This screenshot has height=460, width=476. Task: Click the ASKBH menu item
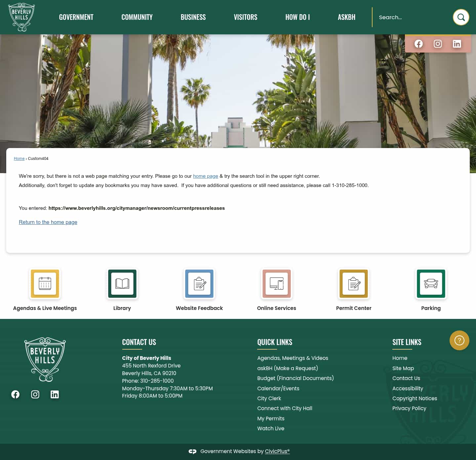pos(346,17)
